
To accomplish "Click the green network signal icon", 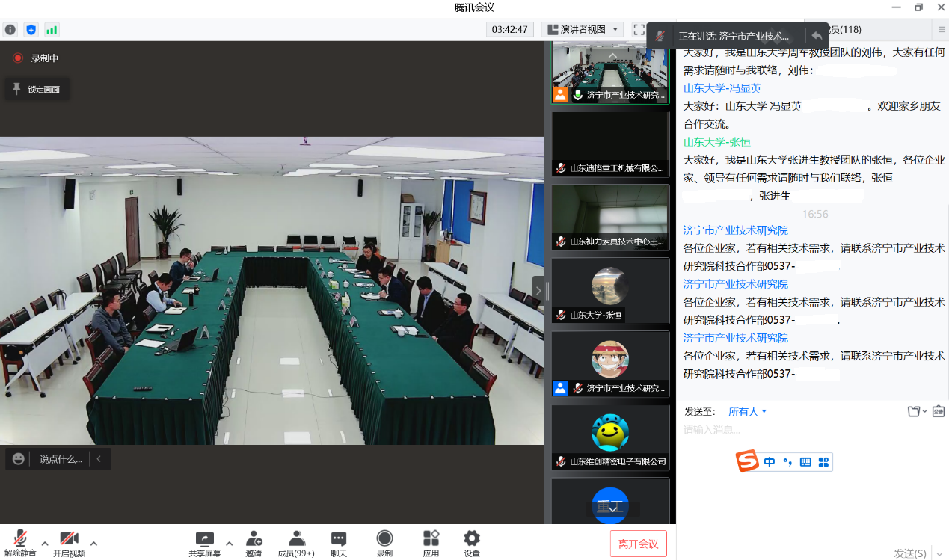I will (x=52, y=30).
